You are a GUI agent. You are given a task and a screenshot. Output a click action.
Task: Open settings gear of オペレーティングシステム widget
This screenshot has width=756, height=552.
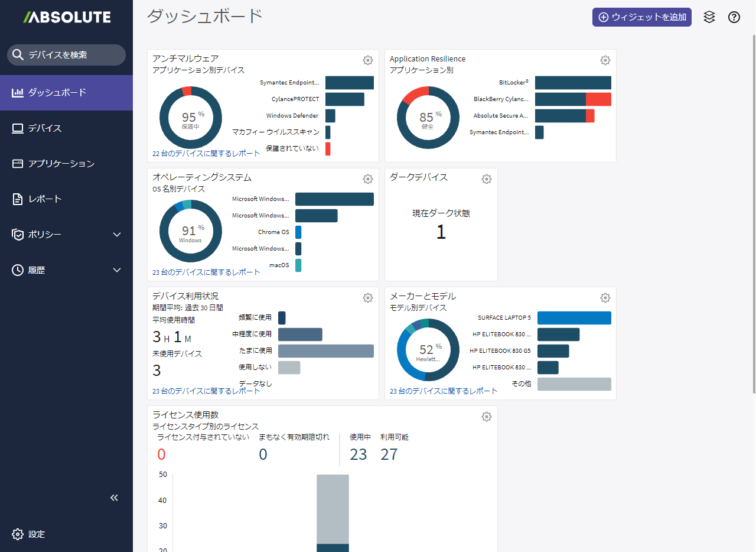[368, 179]
